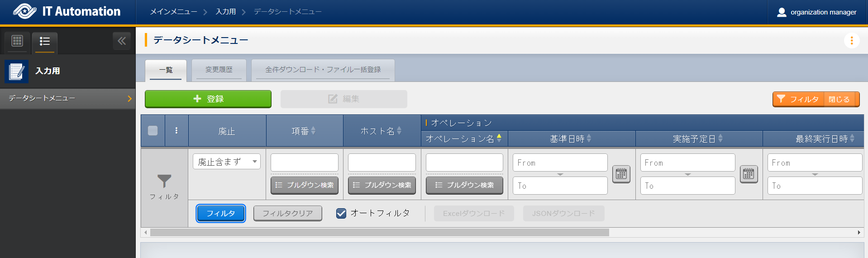868x258 pixels.
Task: Click the scrollbar right arrow
Action: point(859,233)
